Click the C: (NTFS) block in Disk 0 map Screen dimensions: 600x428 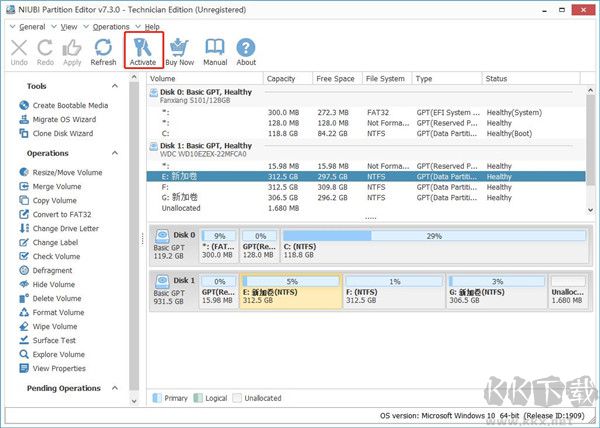(x=434, y=246)
